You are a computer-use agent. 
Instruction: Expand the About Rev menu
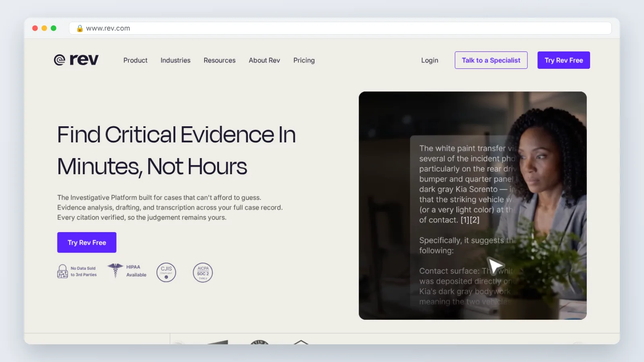[x=264, y=60]
